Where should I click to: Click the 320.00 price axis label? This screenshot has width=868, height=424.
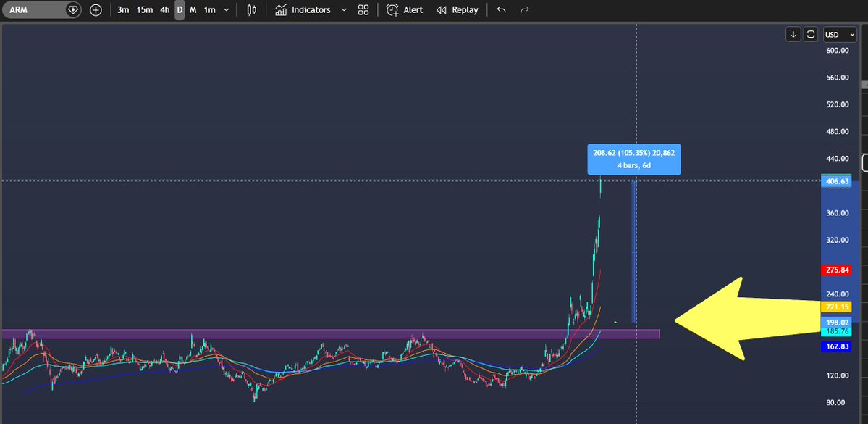click(837, 240)
